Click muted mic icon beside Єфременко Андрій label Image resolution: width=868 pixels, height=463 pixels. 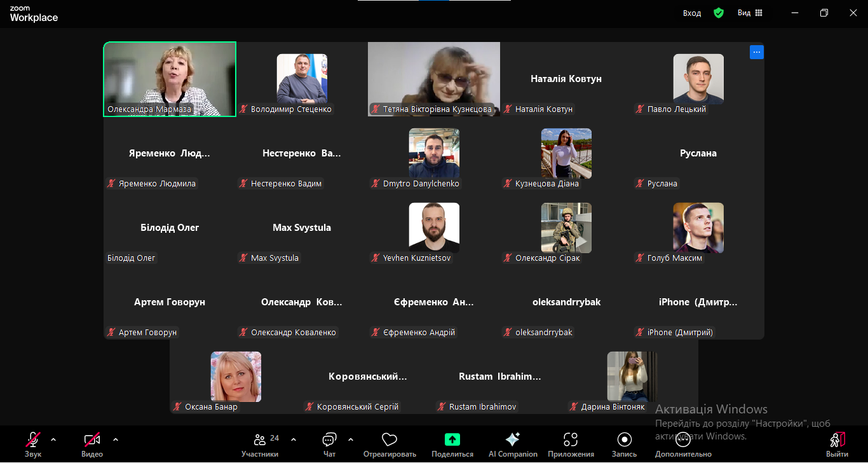[x=376, y=333]
